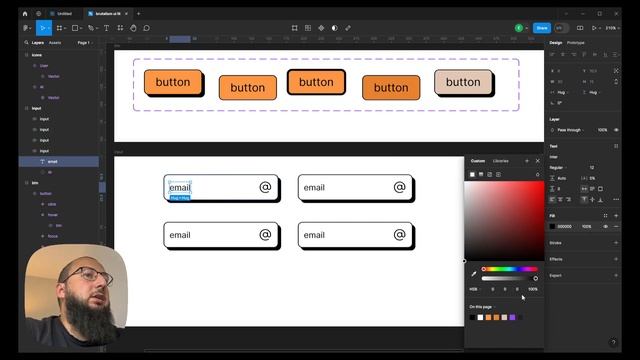Select the Comment tool
Image resolution: width=640 pixels, height=360 pixels.
point(147,28)
